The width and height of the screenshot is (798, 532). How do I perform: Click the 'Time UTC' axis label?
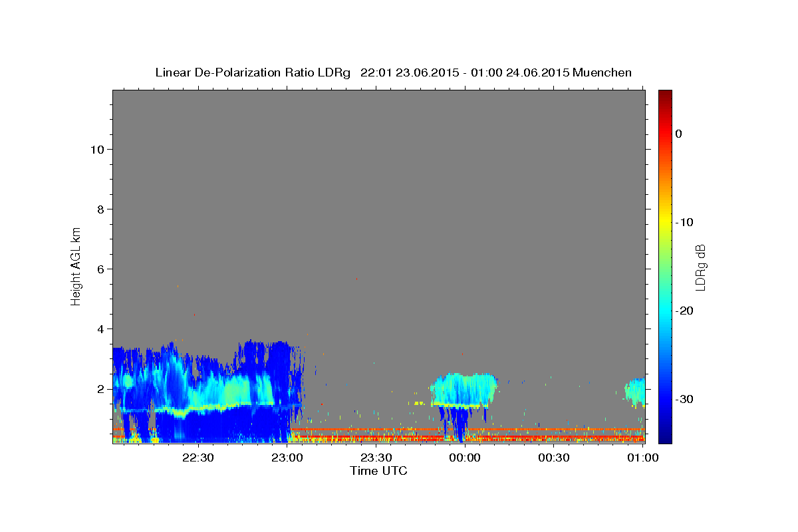378,471
